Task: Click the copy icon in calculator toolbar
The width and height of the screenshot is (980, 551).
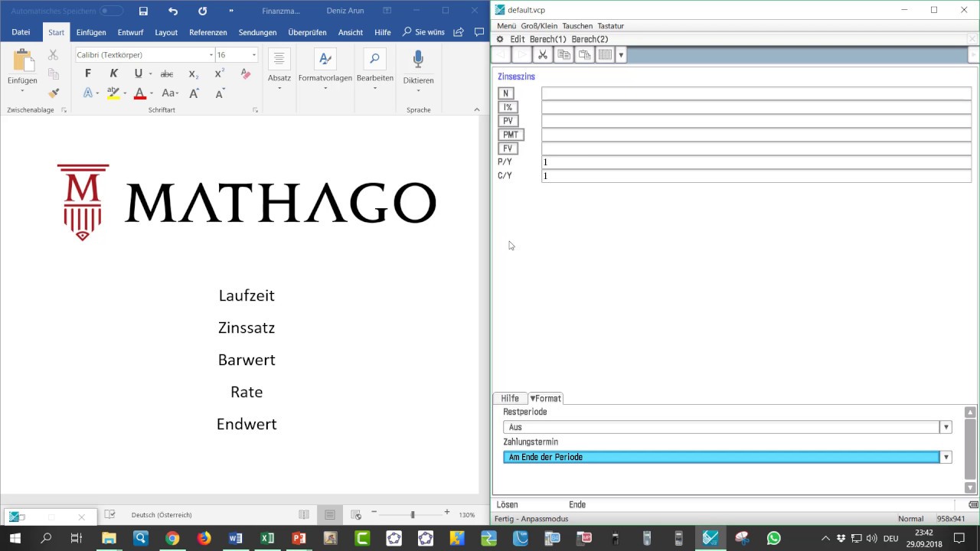Action: click(x=563, y=55)
